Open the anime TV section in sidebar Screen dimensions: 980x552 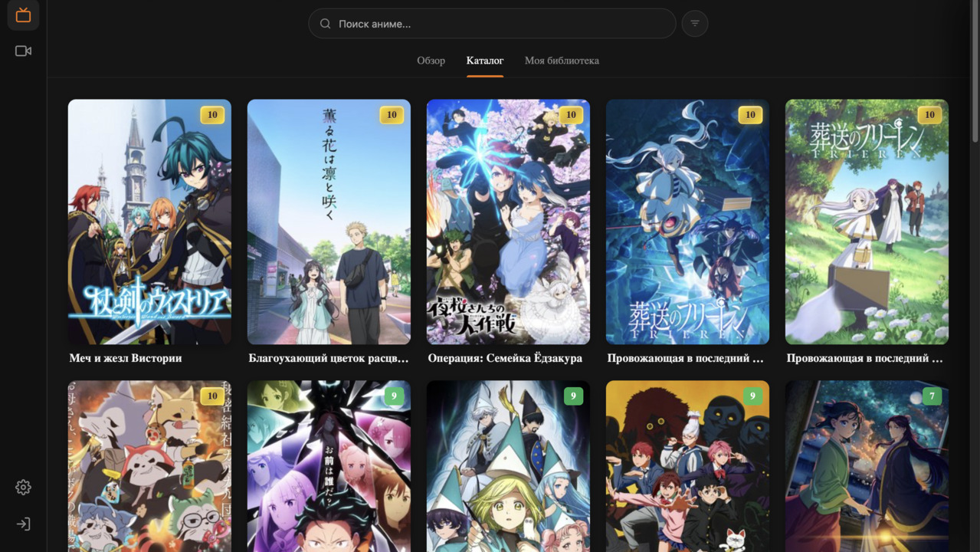coord(23,15)
